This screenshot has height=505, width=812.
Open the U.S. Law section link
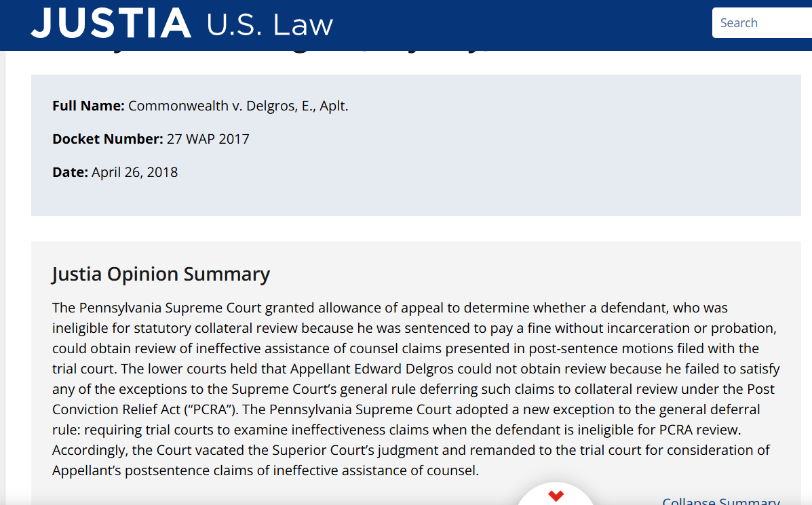click(269, 24)
